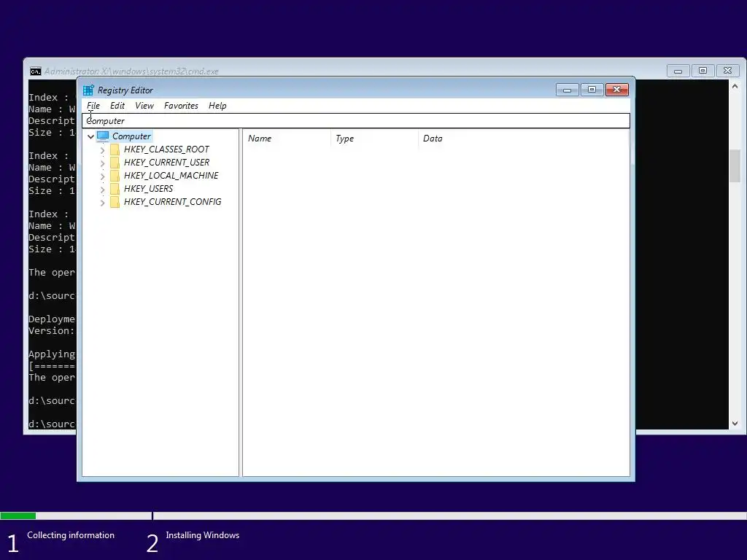Expand the HKEY_CURRENT_USER key
This screenshot has height=560, width=747.
click(102, 163)
